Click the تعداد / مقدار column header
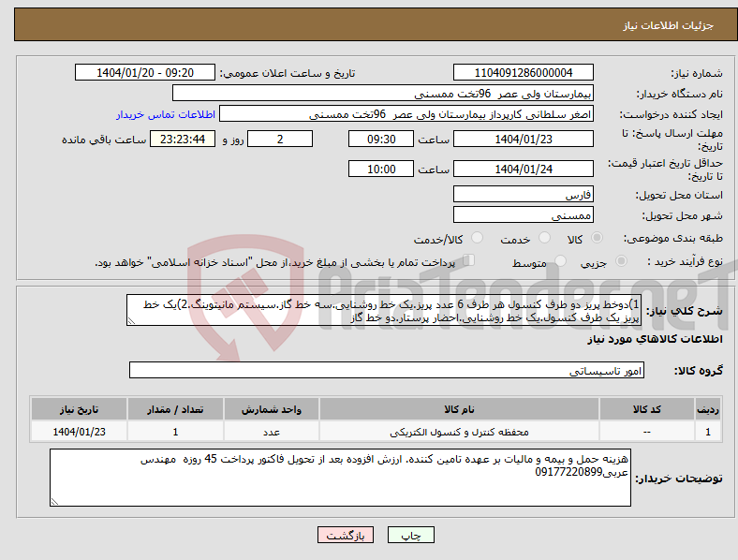Image resolution: width=738 pixels, height=560 pixels. pyautogui.click(x=175, y=409)
